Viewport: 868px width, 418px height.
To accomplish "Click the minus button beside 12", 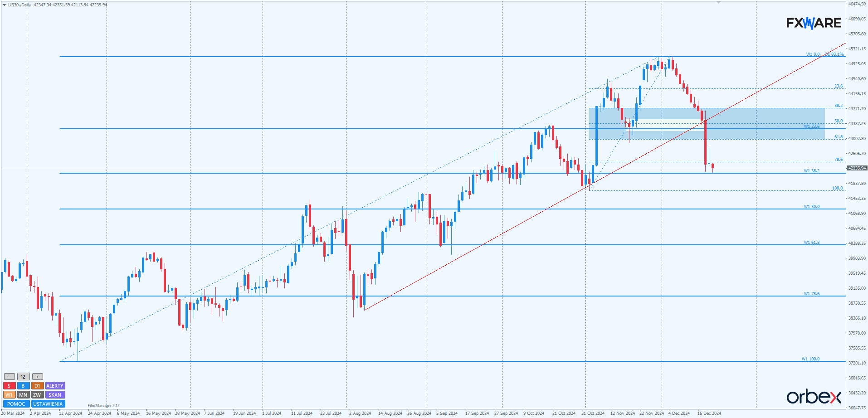I will (x=9, y=377).
